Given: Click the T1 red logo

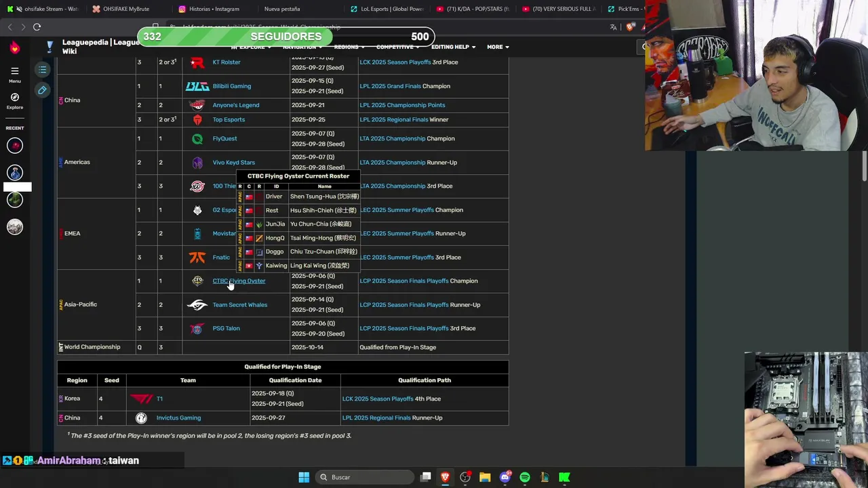Looking at the screenshot, I should click(142, 399).
